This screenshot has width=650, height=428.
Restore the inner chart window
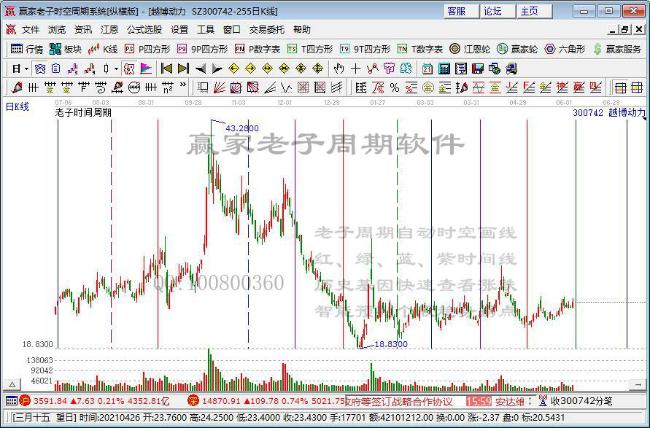[x=625, y=29]
